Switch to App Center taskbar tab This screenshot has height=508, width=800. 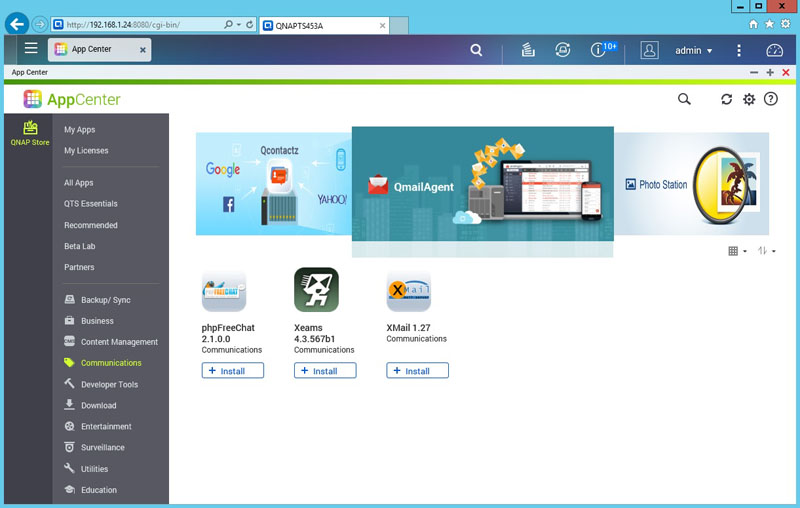point(101,49)
